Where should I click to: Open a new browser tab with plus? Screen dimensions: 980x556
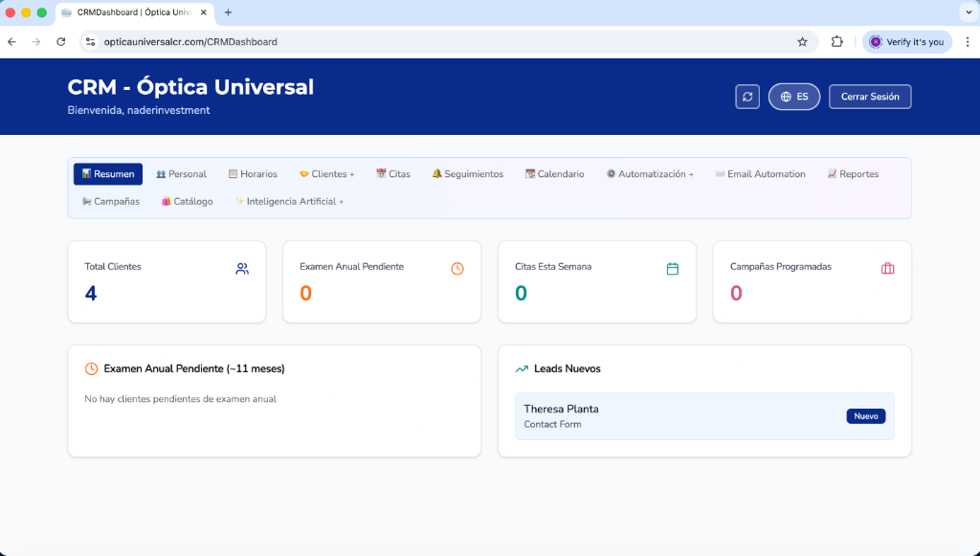point(228,12)
